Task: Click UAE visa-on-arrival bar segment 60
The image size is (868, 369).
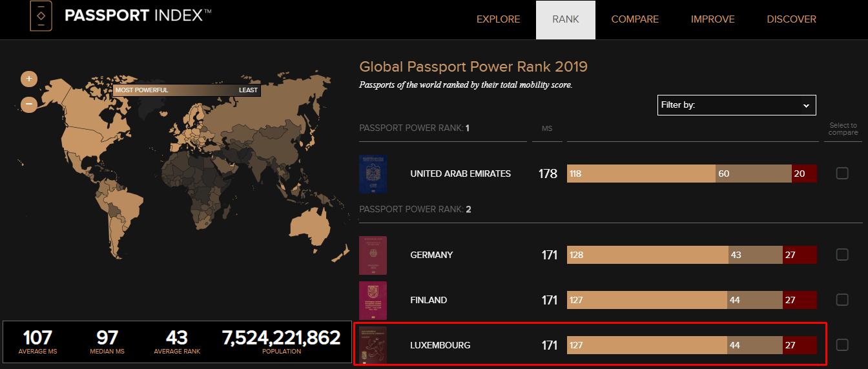Action: point(754,174)
